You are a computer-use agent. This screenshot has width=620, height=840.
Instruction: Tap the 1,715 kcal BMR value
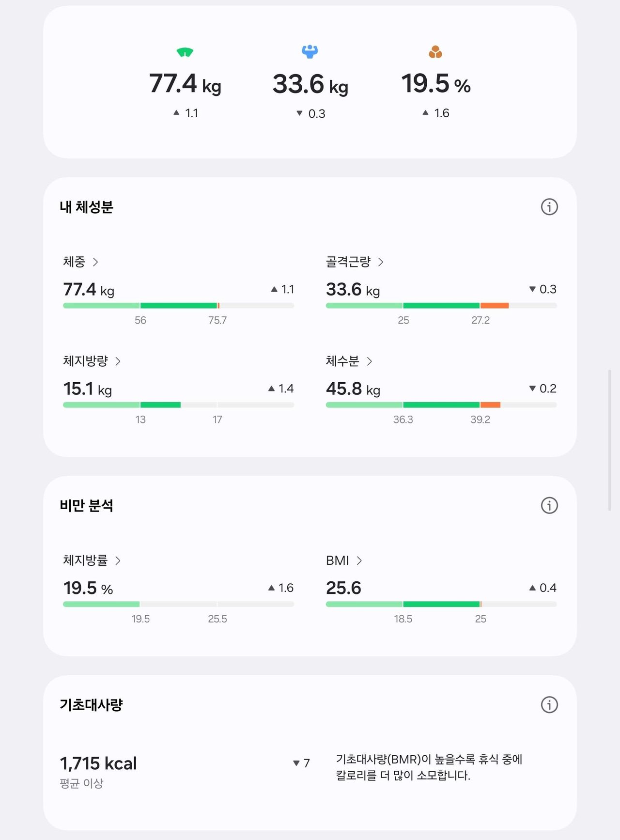coord(98,763)
